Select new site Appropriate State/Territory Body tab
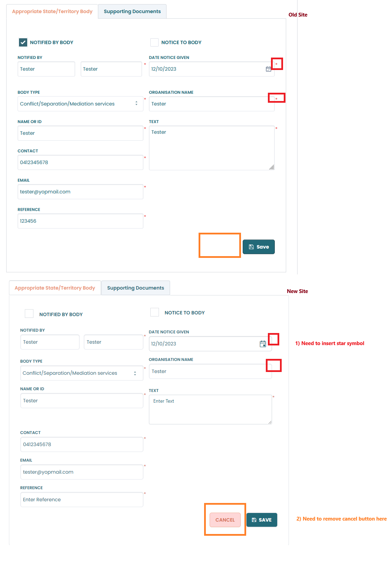 (x=55, y=288)
